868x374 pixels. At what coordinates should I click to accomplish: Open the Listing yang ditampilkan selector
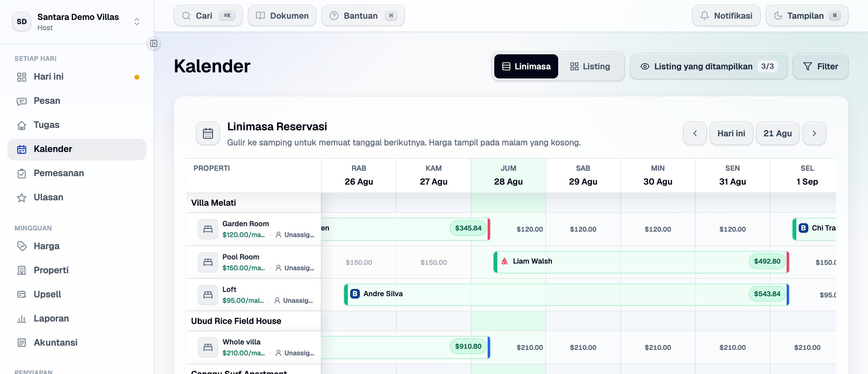click(x=709, y=66)
